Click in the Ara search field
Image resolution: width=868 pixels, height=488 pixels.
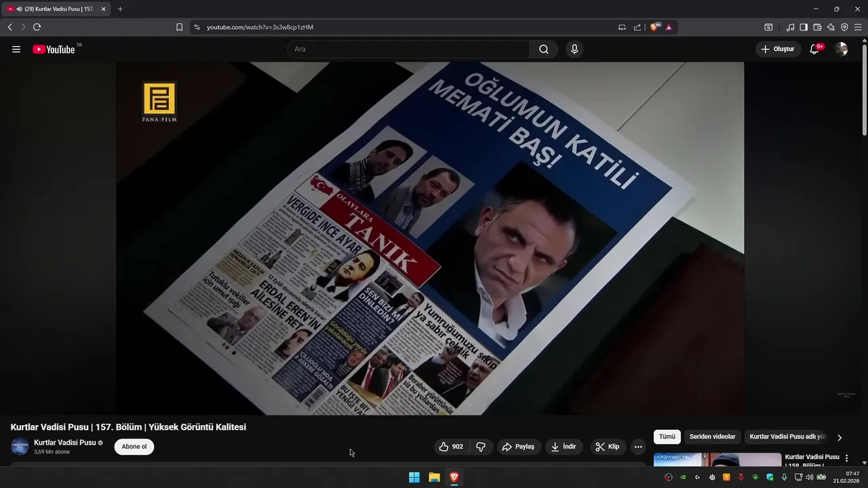(408, 49)
